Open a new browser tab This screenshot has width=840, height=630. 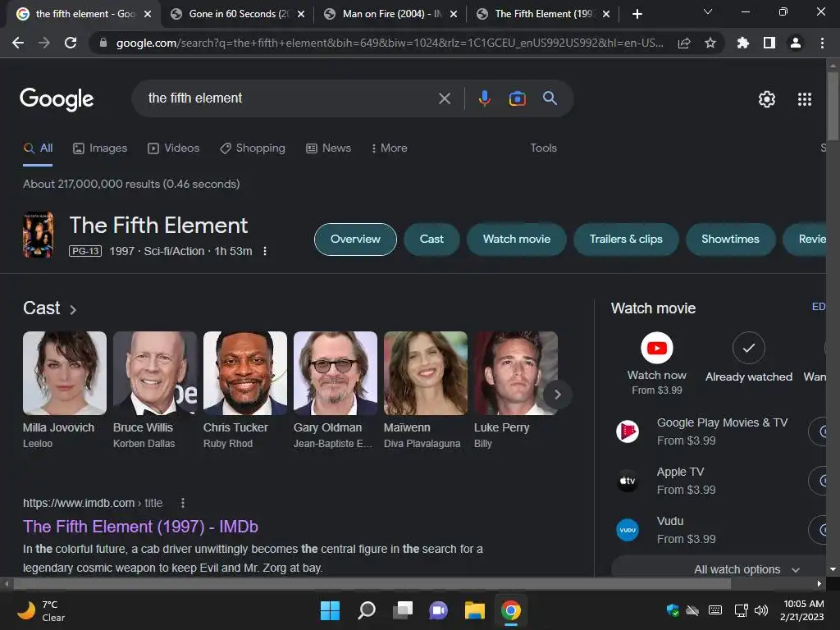637,14
